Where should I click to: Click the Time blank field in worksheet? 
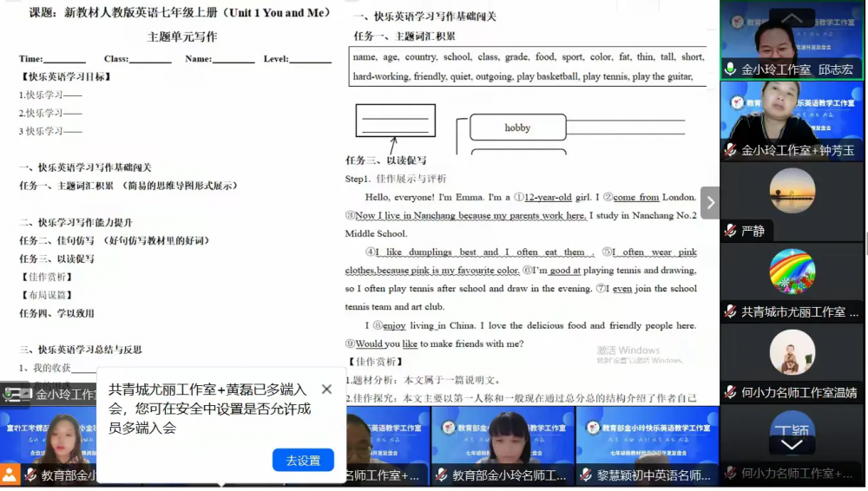point(64,59)
